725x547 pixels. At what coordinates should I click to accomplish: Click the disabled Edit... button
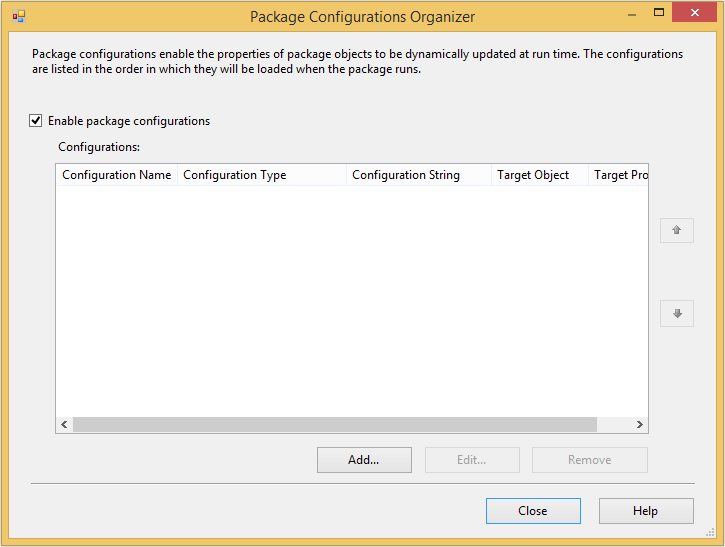[x=472, y=460]
